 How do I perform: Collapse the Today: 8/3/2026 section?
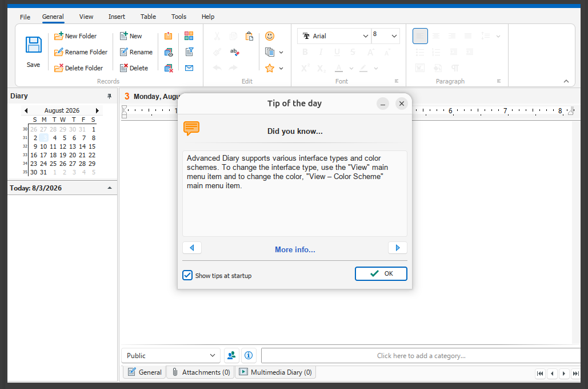[x=110, y=188]
